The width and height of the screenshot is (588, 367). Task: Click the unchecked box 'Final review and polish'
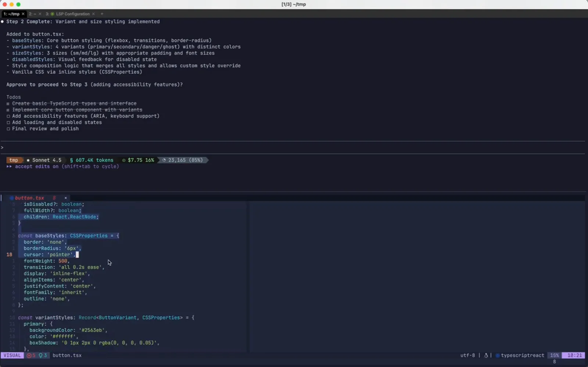pyautogui.click(x=8, y=129)
